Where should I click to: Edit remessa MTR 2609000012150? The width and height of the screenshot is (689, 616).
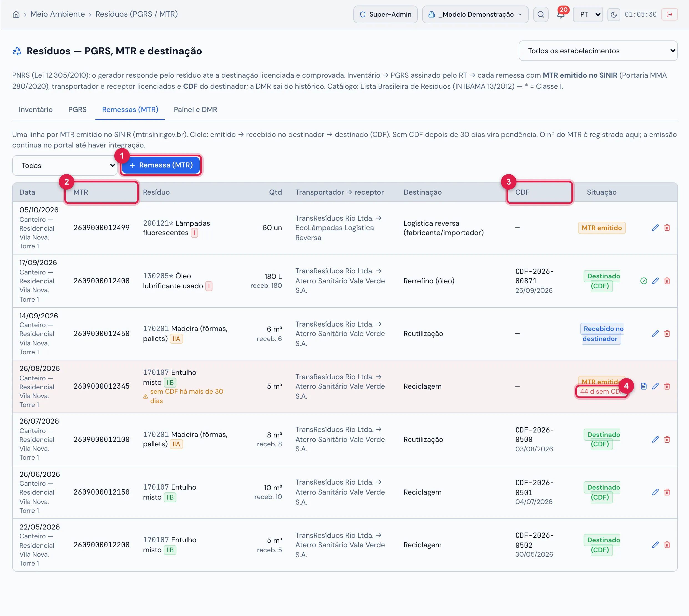(655, 492)
